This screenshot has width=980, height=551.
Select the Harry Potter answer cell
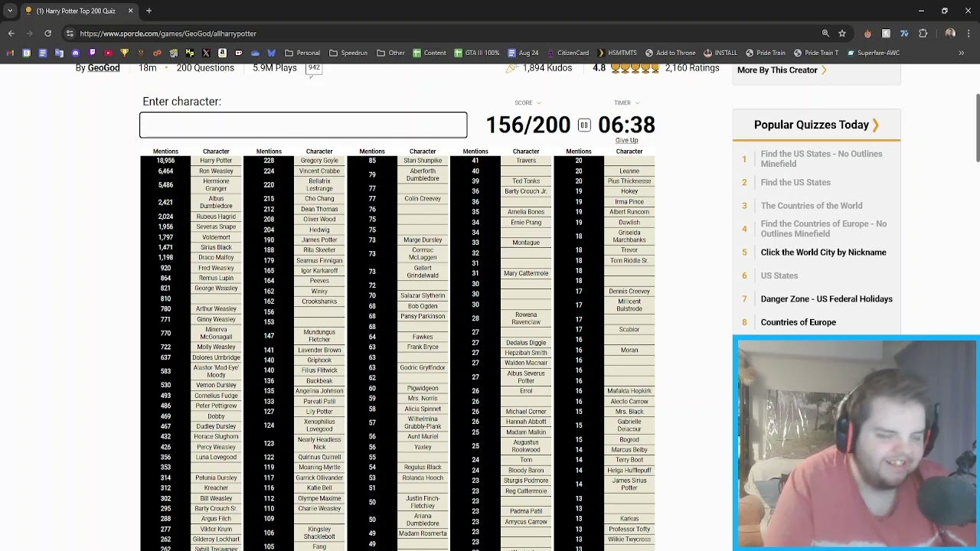tap(216, 161)
